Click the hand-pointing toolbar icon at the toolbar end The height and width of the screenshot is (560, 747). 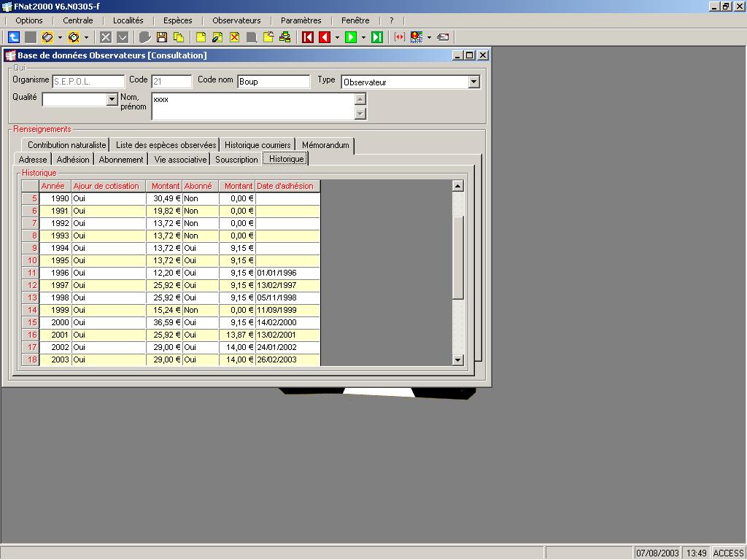443,37
